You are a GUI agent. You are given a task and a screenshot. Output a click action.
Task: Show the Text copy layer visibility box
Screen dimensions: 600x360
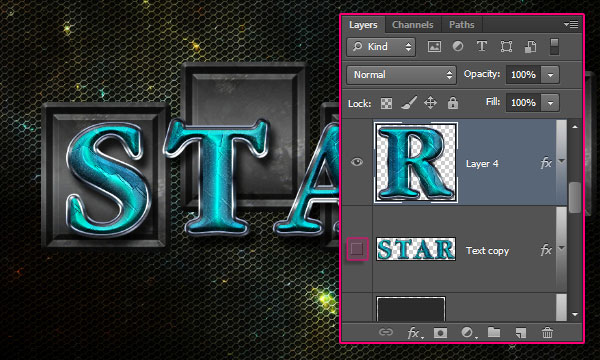point(357,249)
